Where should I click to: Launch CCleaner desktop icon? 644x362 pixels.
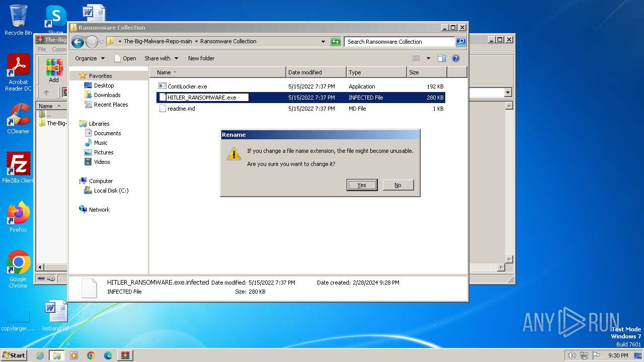point(18,119)
